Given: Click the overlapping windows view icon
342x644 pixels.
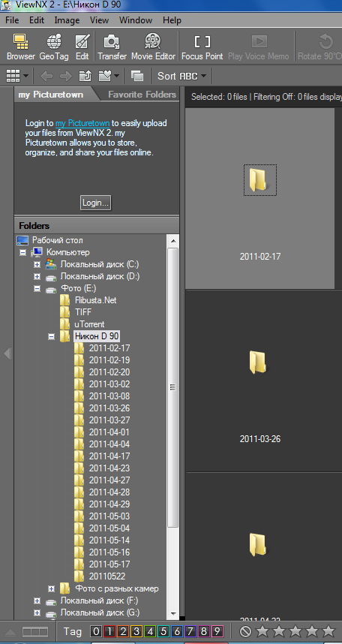Looking at the screenshot, I should point(136,76).
